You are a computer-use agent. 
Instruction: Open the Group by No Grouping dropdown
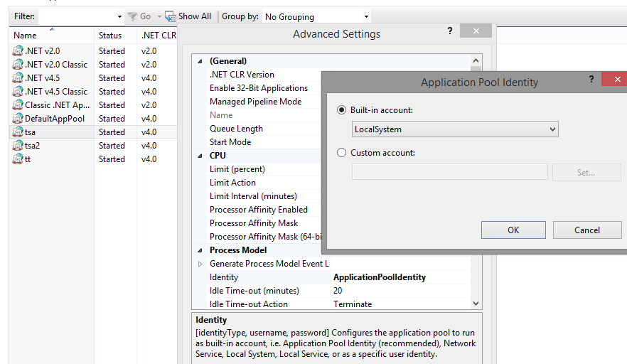pos(316,17)
